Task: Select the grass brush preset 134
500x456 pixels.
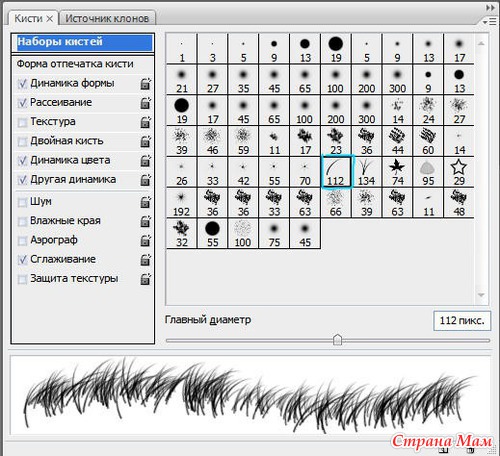Action: 366,172
